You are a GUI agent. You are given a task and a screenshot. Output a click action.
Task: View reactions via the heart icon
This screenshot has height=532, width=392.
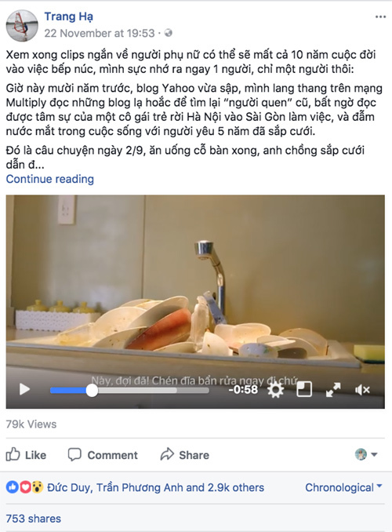(25, 487)
